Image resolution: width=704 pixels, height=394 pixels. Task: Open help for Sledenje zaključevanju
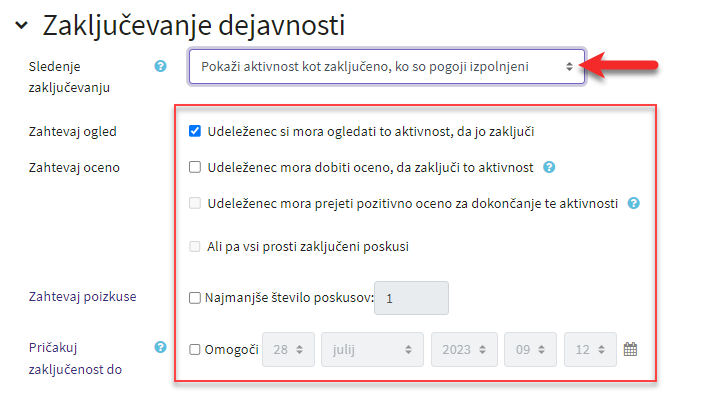point(160,66)
